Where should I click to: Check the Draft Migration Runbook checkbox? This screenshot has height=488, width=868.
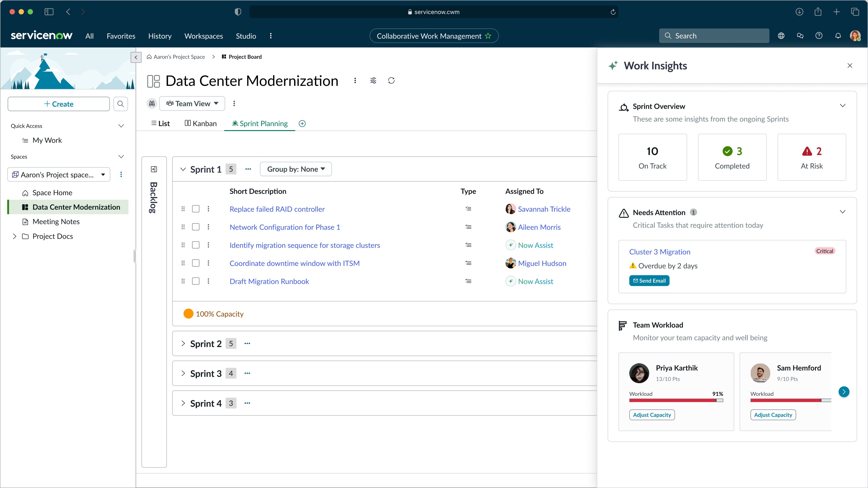pyautogui.click(x=195, y=281)
